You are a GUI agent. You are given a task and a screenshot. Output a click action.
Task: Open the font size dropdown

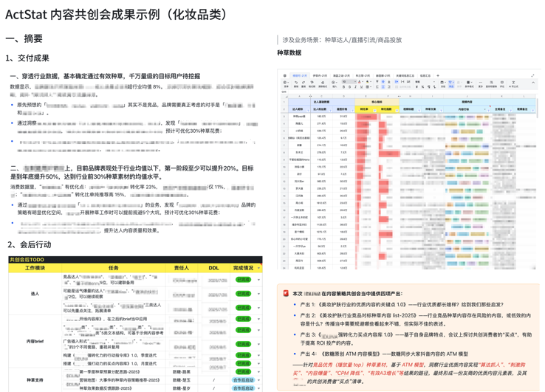point(349,82)
